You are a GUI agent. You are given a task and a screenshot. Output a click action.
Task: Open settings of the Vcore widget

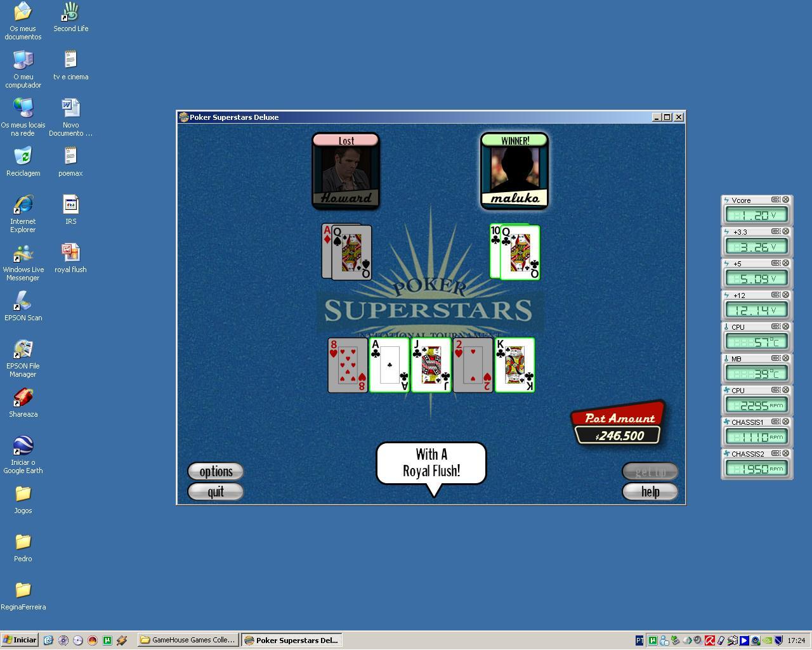tap(776, 200)
